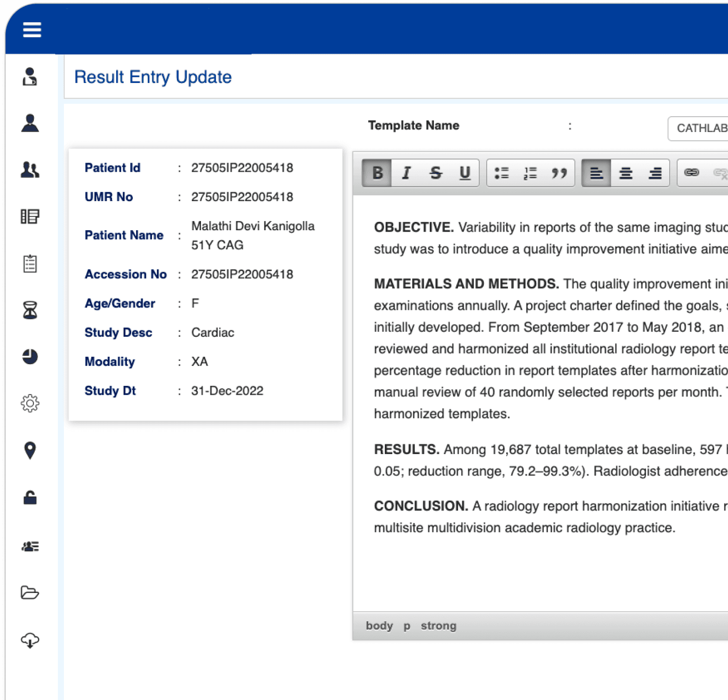Screen dimensions: 728x700
Task: Center align the text
Action: pos(626,173)
